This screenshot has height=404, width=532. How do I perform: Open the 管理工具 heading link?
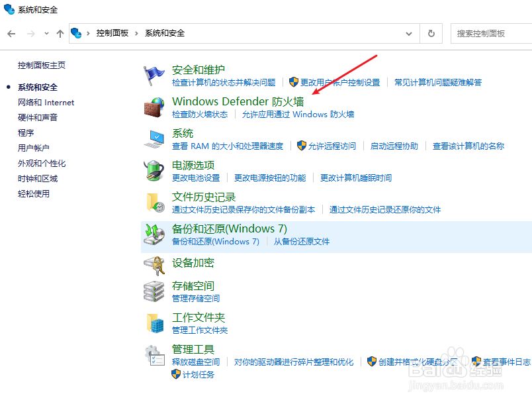click(x=193, y=349)
